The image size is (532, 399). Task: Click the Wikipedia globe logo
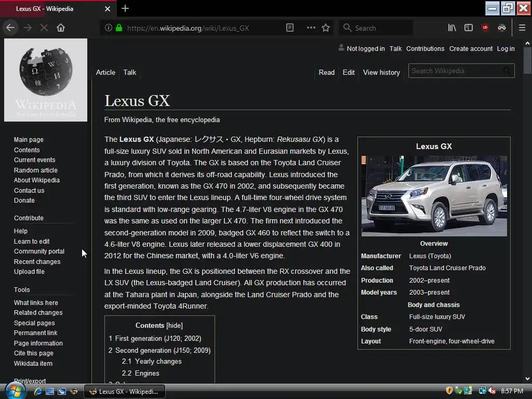pyautogui.click(x=46, y=80)
